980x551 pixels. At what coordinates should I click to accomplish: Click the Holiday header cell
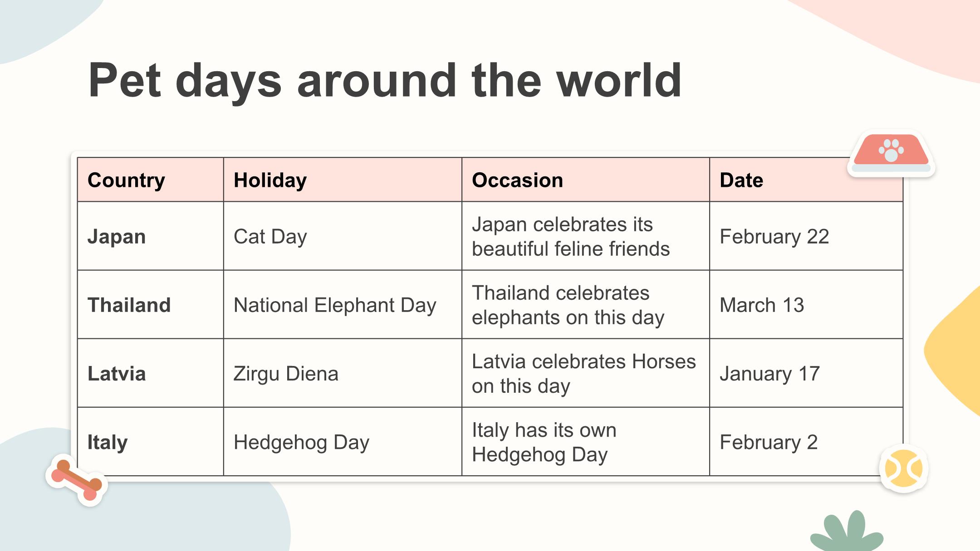[343, 180]
